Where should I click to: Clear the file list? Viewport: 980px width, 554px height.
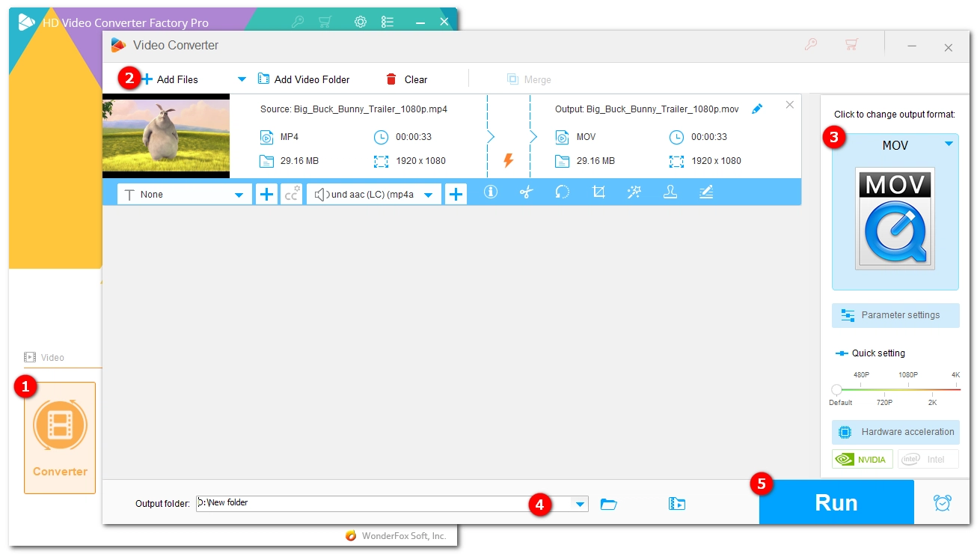407,79
